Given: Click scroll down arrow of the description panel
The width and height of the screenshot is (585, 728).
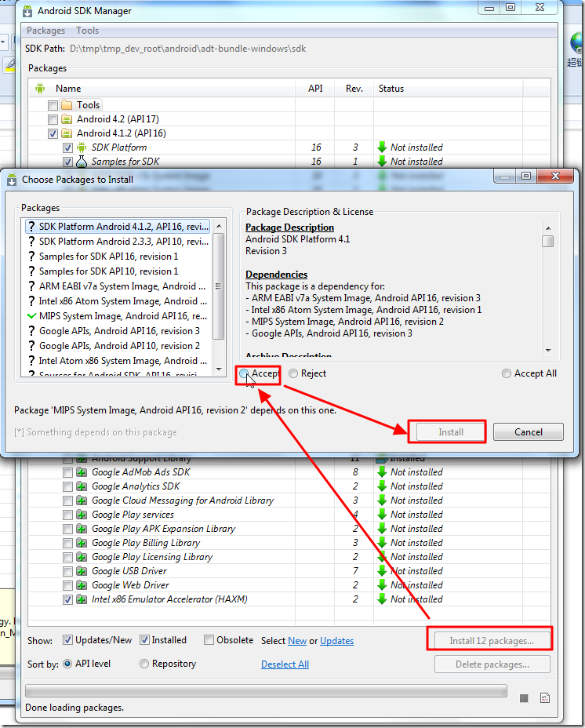Looking at the screenshot, I should tap(548, 351).
